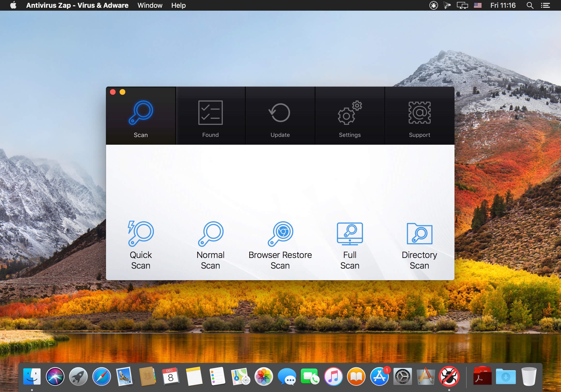The image size is (561, 392).
Task: Open the Window menu
Action: click(x=150, y=5)
